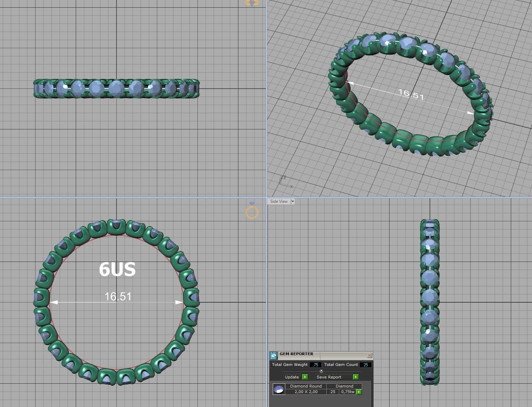Click the '0,75tw' weight cell
The width and height of the screenshot is (532, 407).
click(347, 392)
